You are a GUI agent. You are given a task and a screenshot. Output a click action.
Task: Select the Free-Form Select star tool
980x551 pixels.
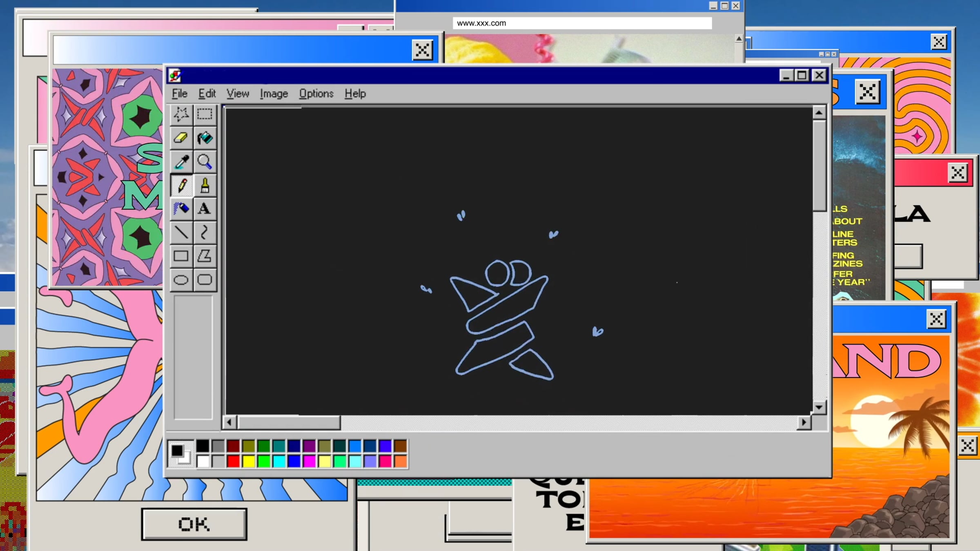181,114
